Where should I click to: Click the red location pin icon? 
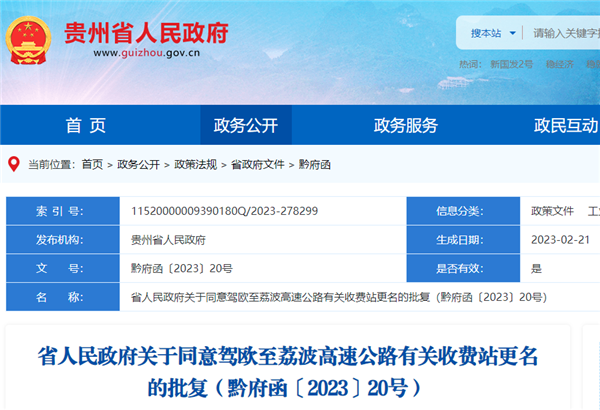pyautogui.click(x=13, y=164)
